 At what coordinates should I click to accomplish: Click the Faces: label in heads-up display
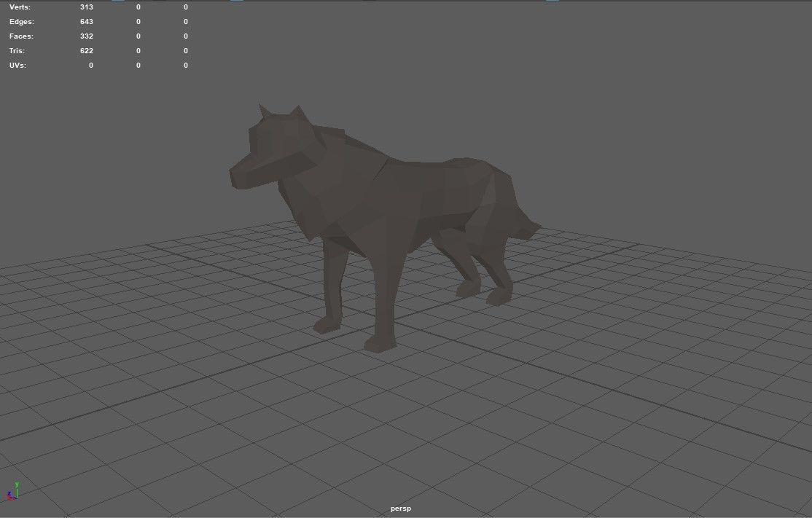pyautogui.click(x=21, y=36)
